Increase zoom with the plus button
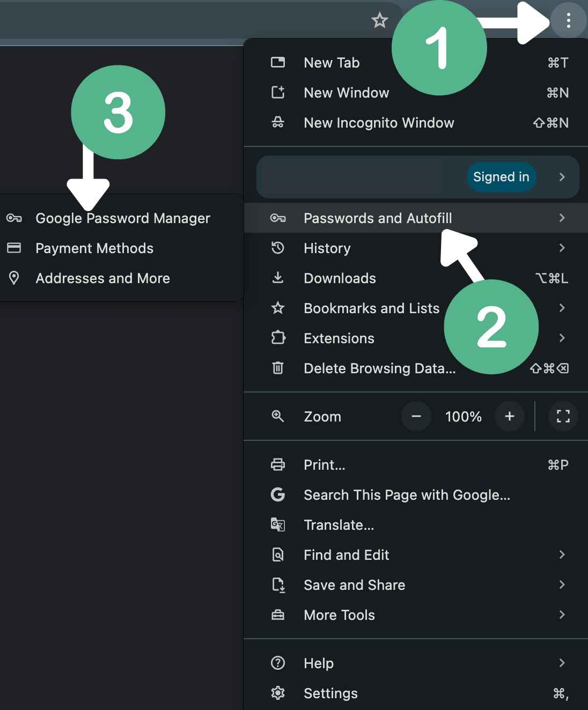This screenshot has width=588, height=710. point(510,416)
